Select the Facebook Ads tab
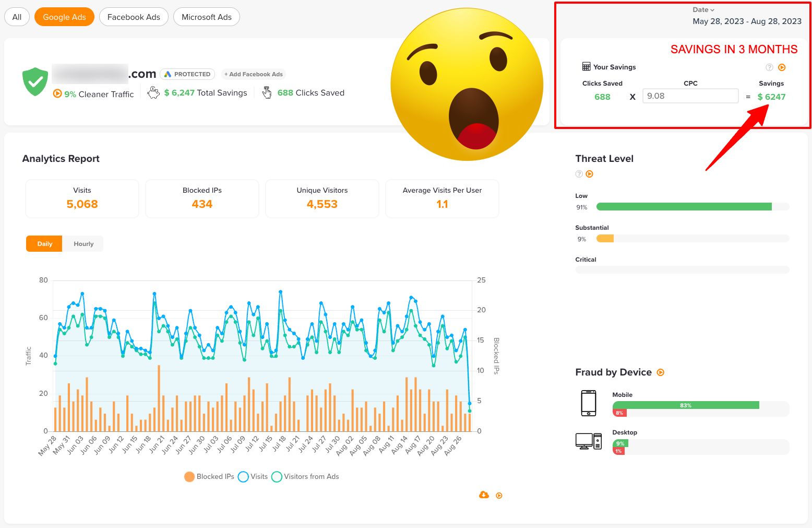Viewport: 812px width, 528px height. point(134,16)
